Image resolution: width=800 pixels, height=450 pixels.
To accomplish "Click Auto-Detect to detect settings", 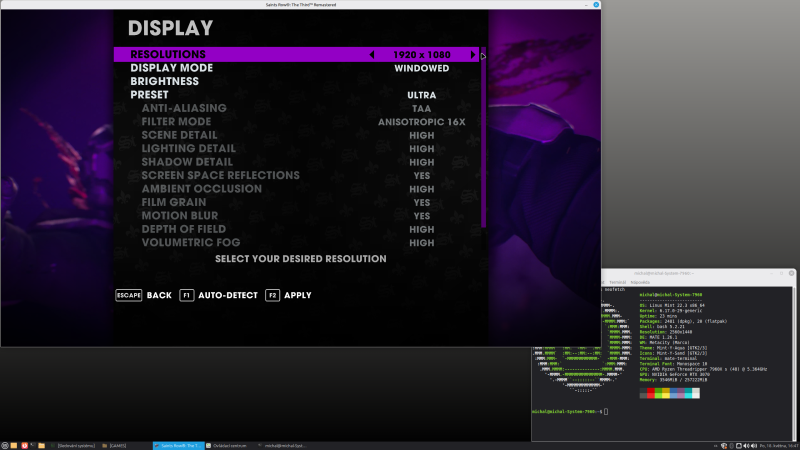I will (x=228, y=295).
